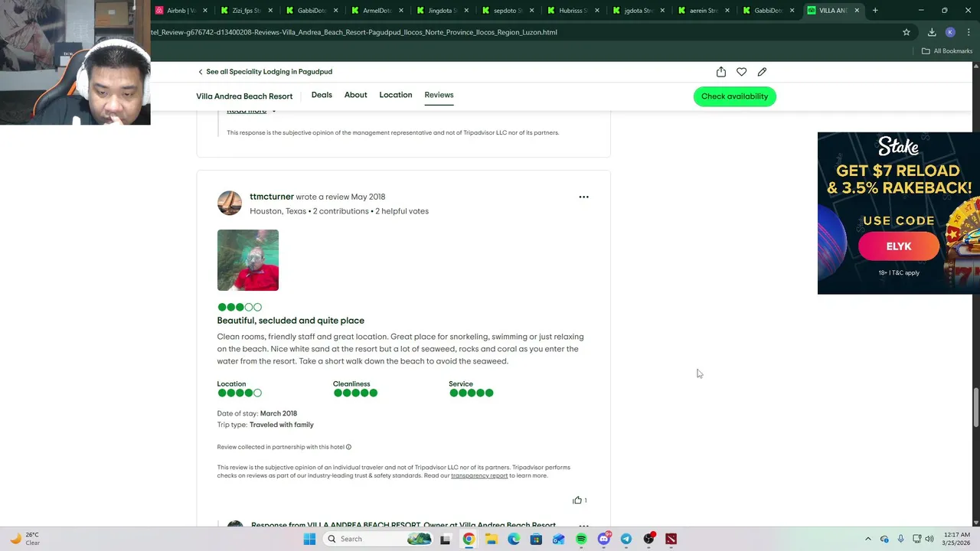Close the Airbnb tab
980x551 pixels.
click(205, 11)
